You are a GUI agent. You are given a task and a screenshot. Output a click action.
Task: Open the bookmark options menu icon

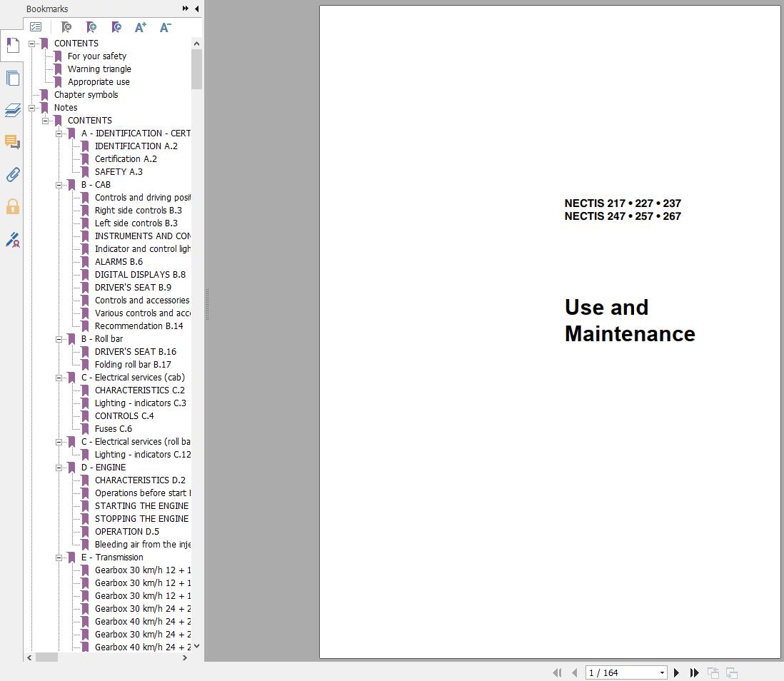[36, 27]
